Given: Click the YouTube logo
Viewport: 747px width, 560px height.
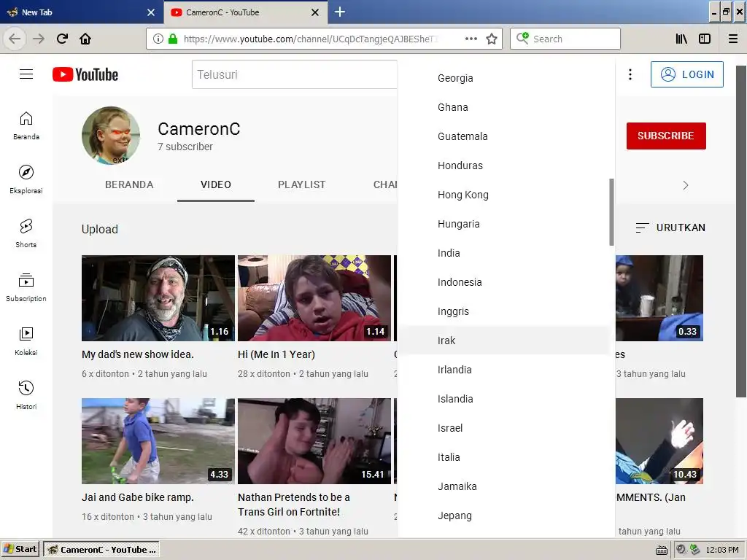Looking at the screenshot, I should tap(85, 74).
